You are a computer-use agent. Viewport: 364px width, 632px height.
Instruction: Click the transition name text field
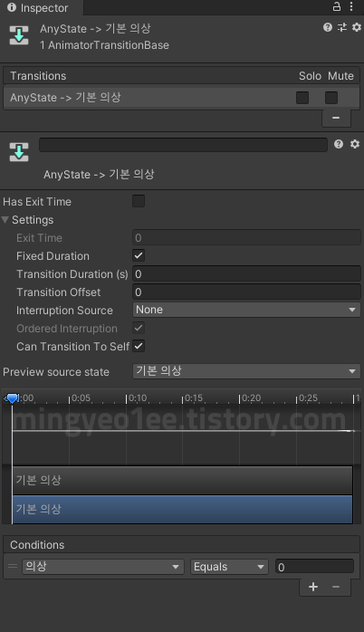point(183,145)
